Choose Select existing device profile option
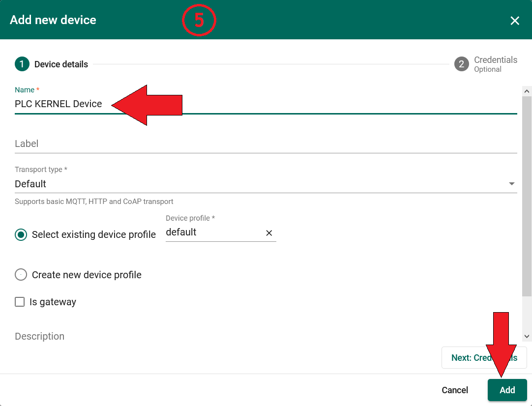The height and width of the screenshot is (406, 532). point(21,235)
